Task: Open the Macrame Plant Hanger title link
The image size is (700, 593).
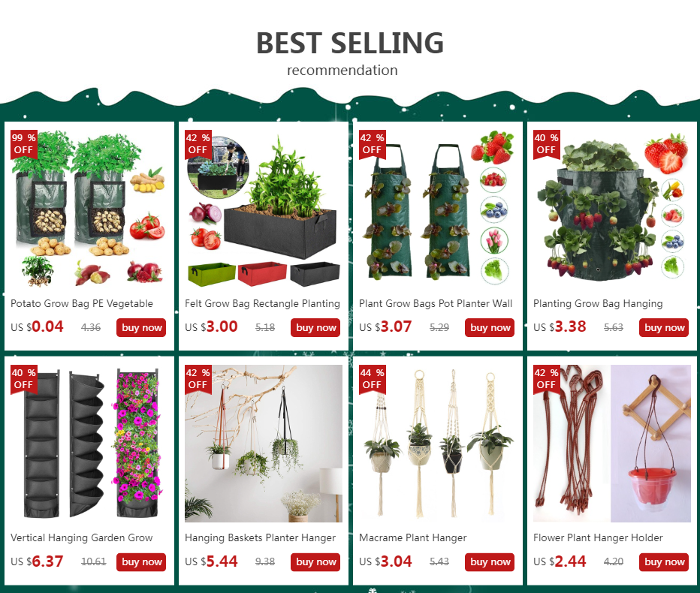Action: [x=412, y=538]
